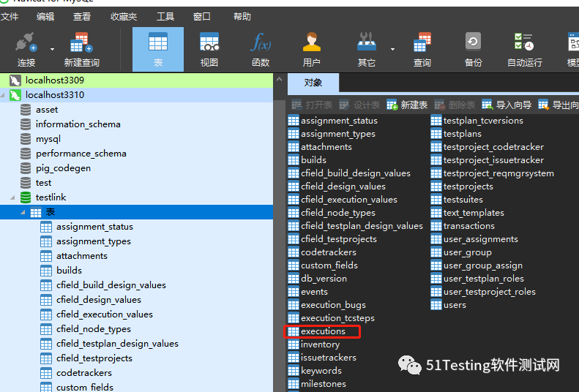This screenshot has width=579, height=392.
Task: Click the 打开表 button
Action: pyautogui.click(x=312, y=105)
